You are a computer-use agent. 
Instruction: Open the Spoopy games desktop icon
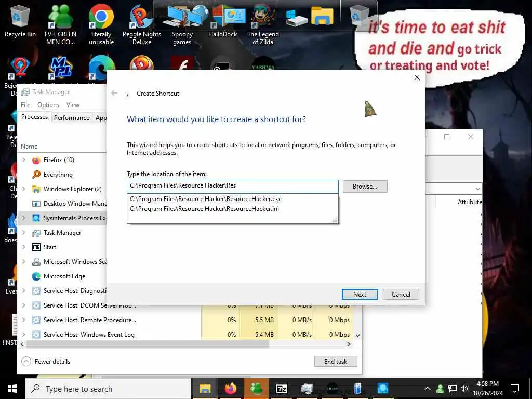(x=182, y=25)
